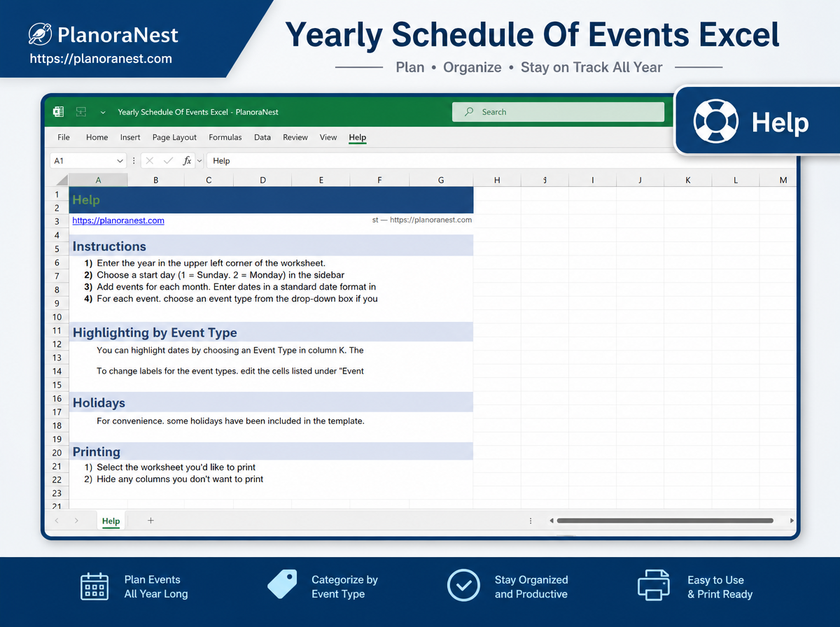
Task: Click the Instructions section heading
Action: point(109,246)
